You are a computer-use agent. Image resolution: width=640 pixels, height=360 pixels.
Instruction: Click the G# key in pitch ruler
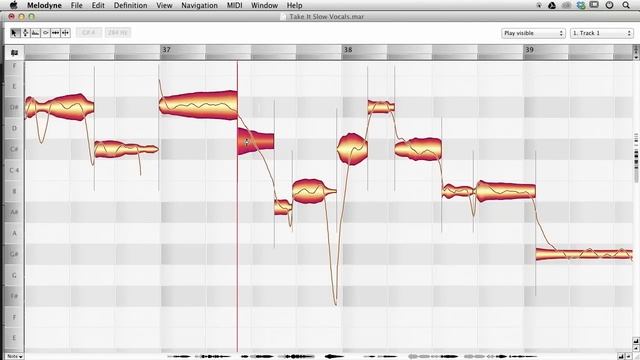(x=14, y=254)
